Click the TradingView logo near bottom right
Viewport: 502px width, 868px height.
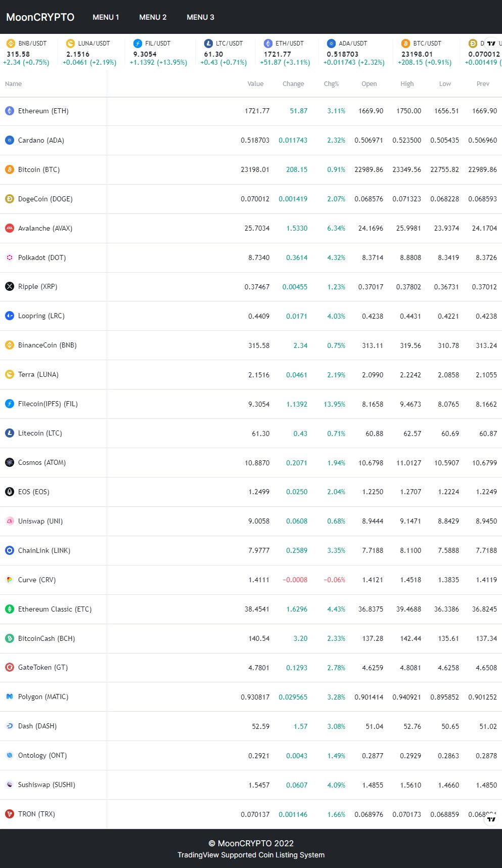[490, 819]
